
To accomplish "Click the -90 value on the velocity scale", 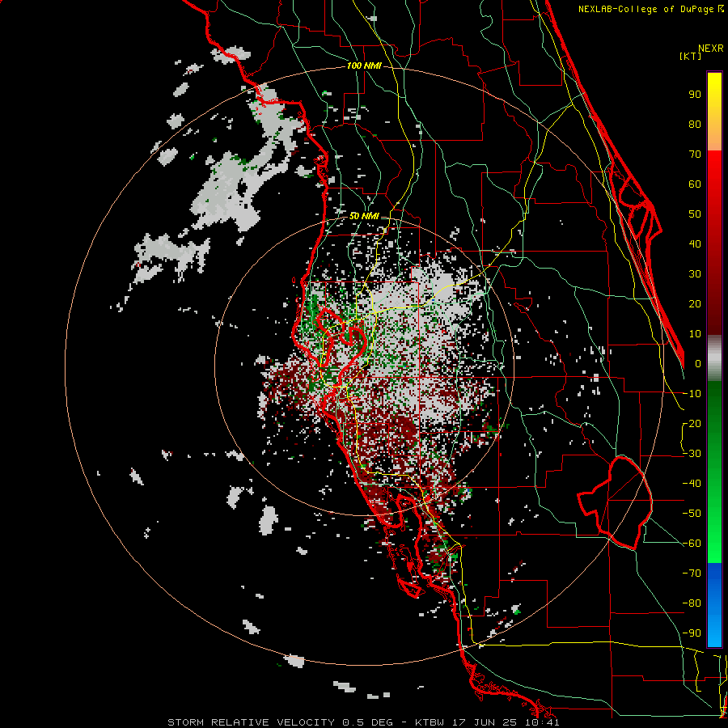I will pyautogui.click(x=692, y=633).
